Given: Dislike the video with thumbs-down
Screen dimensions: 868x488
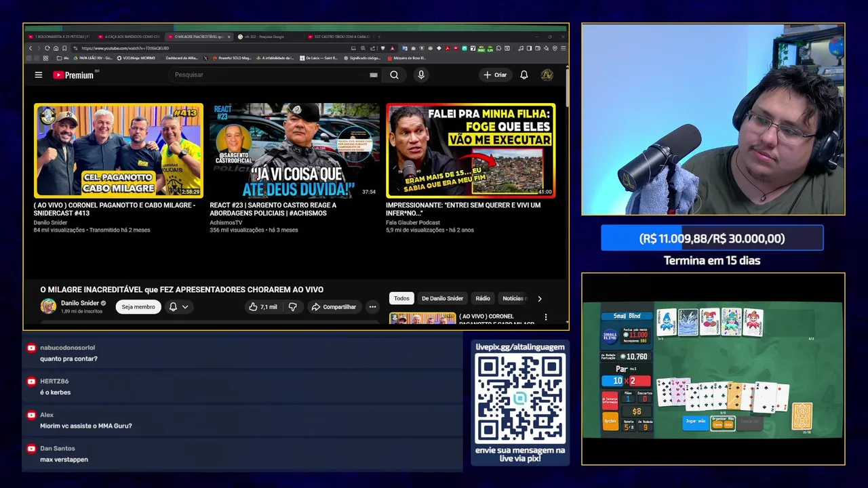Looking at the screenshot, I should (293, 307).
